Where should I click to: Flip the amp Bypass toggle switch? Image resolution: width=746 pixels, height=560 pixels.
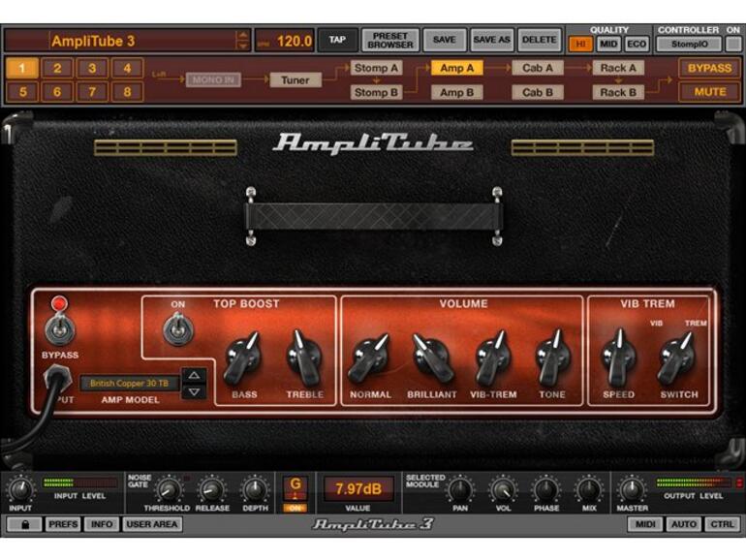pyautogui.click(x=59, y=329)
